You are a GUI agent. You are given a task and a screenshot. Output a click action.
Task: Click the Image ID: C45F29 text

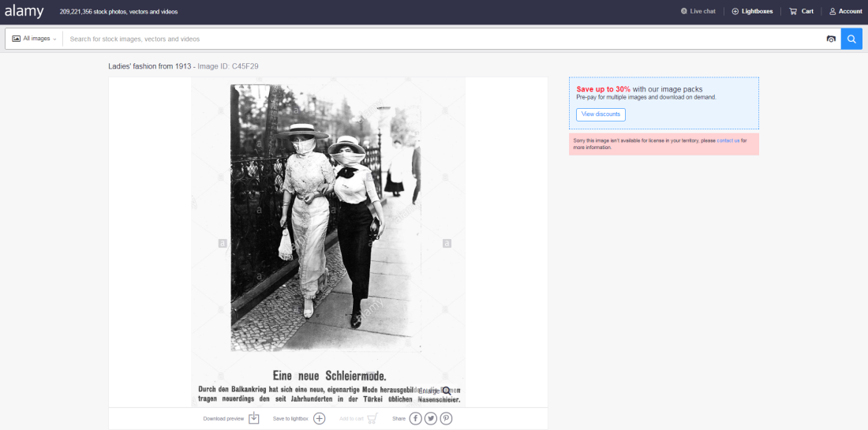coord(228,66)
